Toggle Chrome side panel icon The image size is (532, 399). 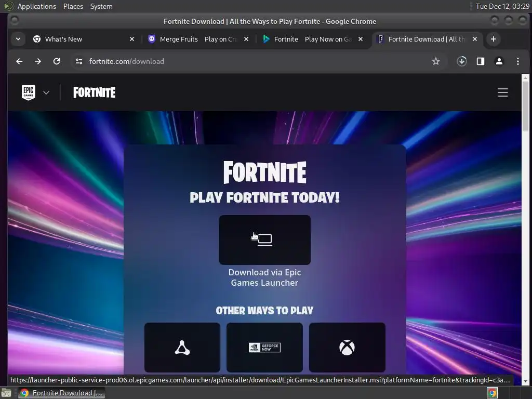[481, 61]
